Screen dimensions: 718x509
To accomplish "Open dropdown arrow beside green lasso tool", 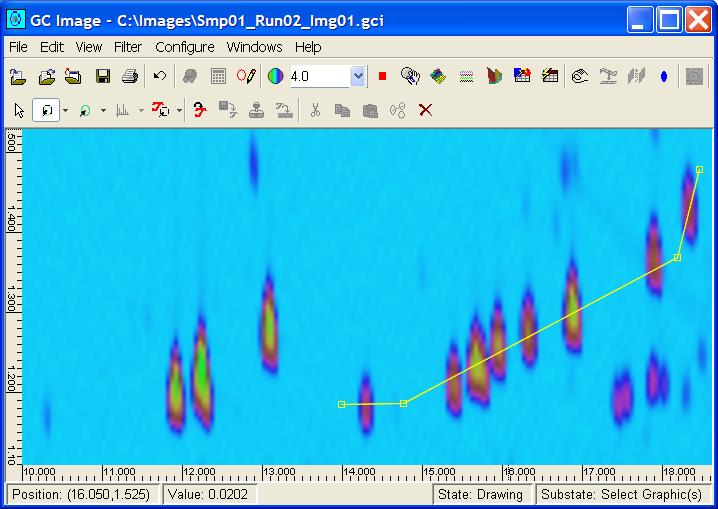I will (103, 110).
